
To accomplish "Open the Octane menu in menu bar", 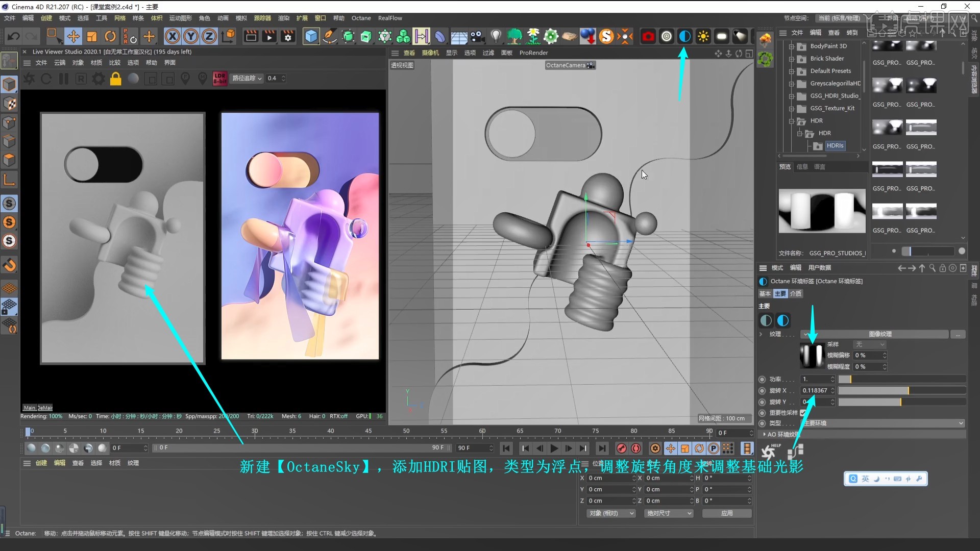I will (x=361, y=18).
